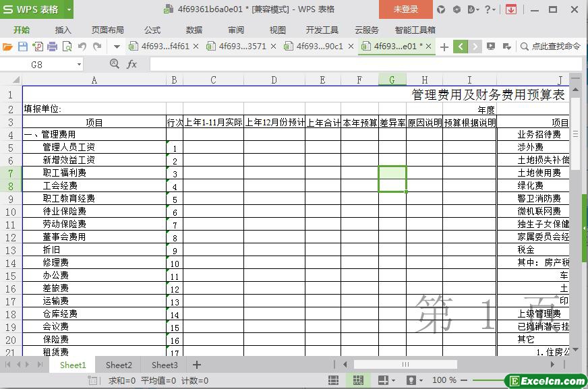Click the red download ribbon toggle icon
This screenshot has width=588, height=389.
510,9
